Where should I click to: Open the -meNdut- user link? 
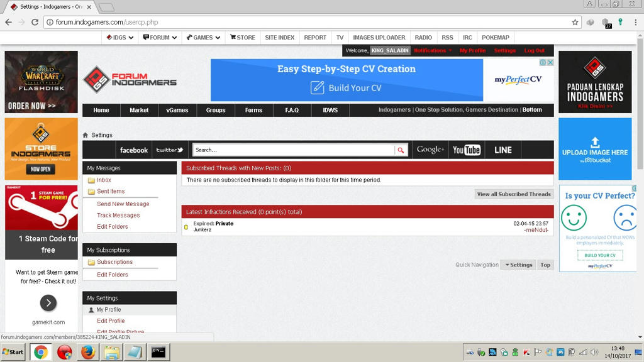[536, 230]
